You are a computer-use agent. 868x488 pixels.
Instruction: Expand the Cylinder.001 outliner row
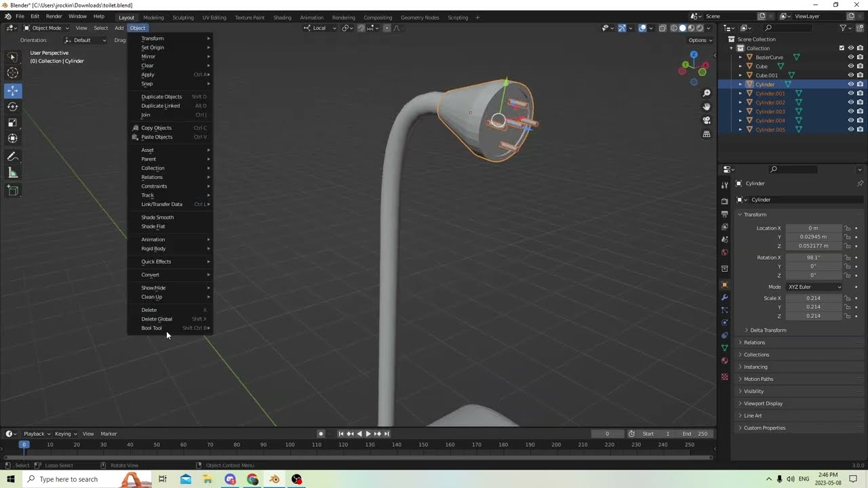tap(741, 94)
